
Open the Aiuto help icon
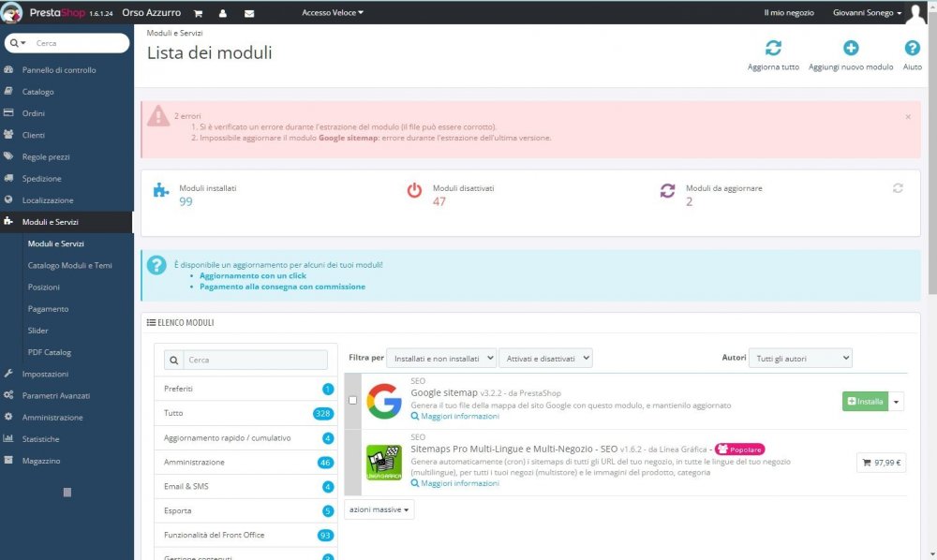(x=912, y=48)
